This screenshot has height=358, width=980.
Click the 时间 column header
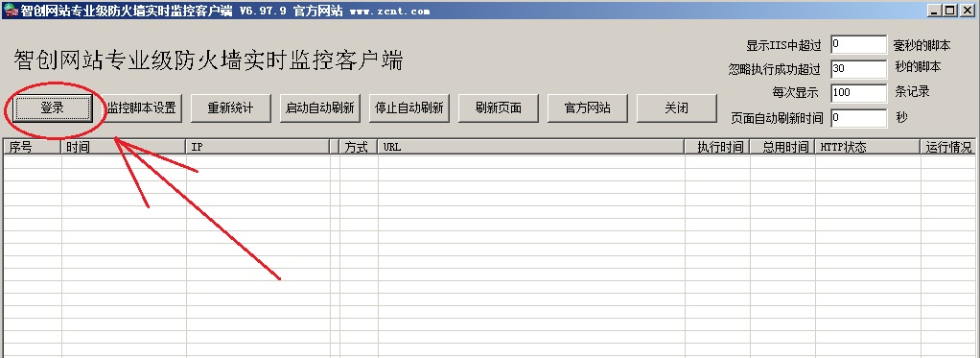pos(123,147)
